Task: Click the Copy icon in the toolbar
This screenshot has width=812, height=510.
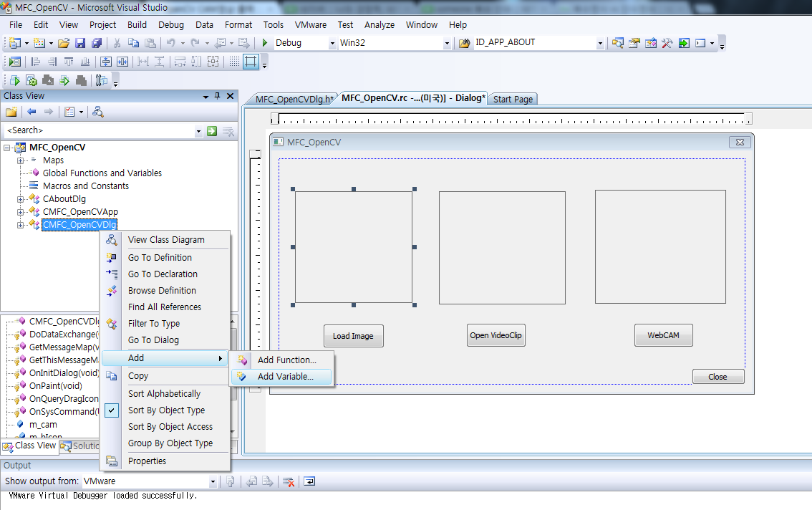Action: [x=133, y=43]
